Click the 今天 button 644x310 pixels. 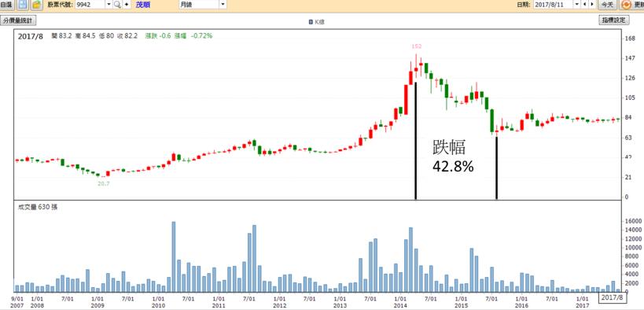[607, 5]
